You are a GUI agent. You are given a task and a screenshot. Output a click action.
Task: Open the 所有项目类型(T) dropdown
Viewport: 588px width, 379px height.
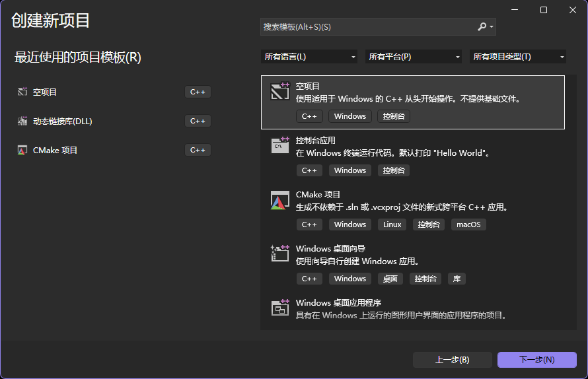tap(517, 57)
